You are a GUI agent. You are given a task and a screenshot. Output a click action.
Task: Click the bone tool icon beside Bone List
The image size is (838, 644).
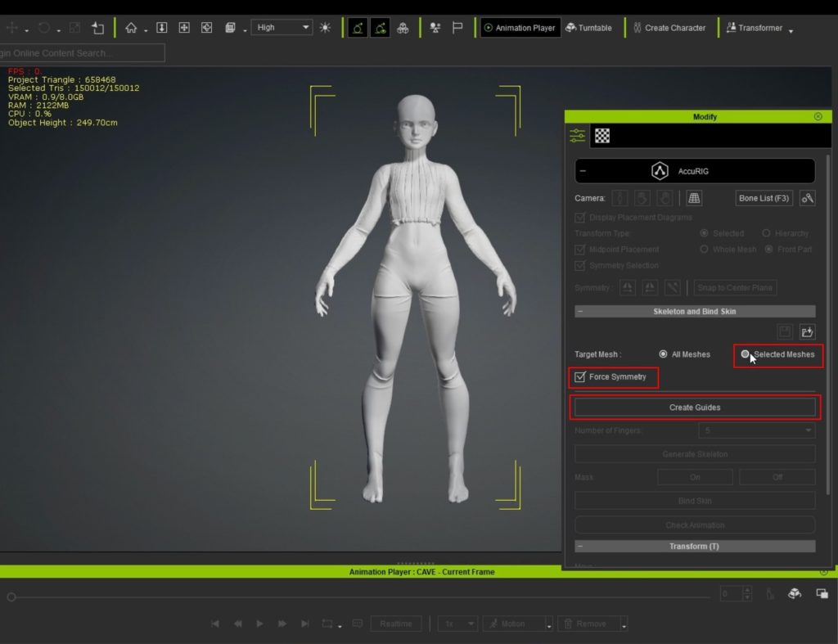808,198
